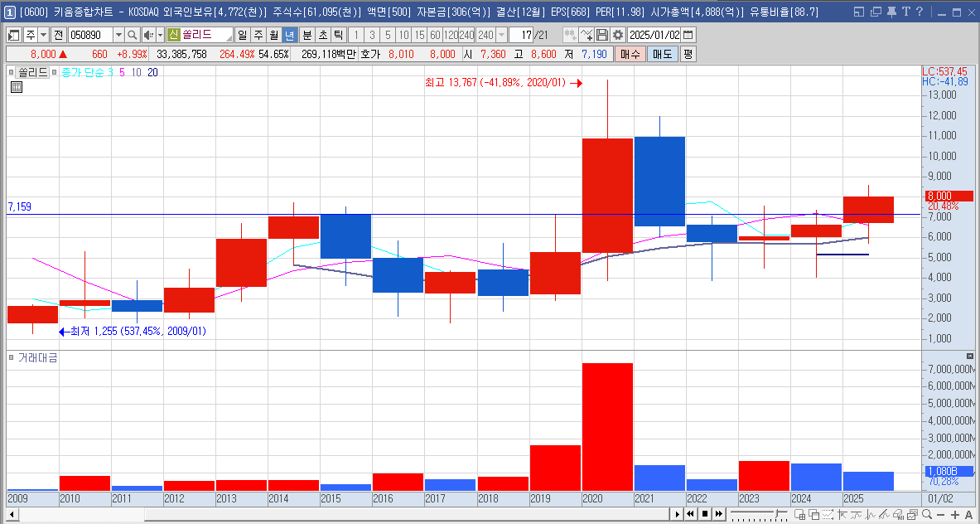The width and height of the screenshot is (980, 524).
Task: Click the rewind playback button at bottom
Action: click(691, 514)
